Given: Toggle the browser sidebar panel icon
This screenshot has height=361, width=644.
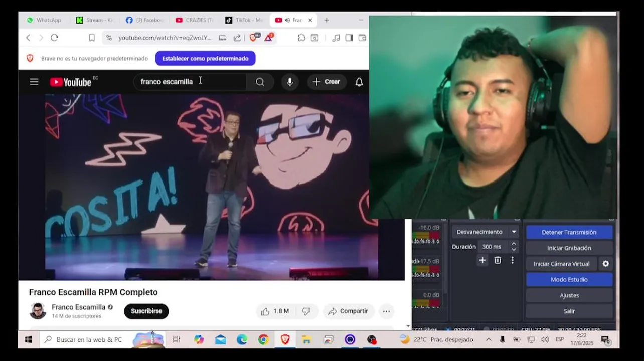Looking at the screenshot, I should tap(349, 38).
